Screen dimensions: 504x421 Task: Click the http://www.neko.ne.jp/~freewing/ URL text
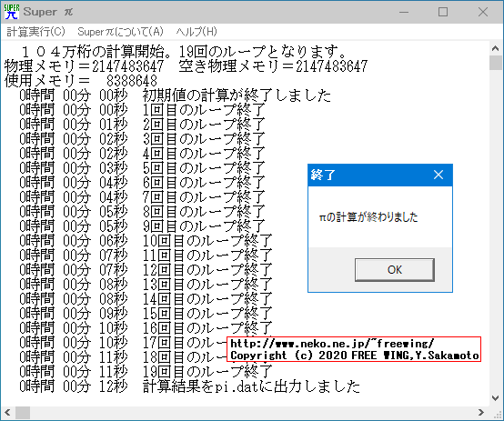coord(332,344)
